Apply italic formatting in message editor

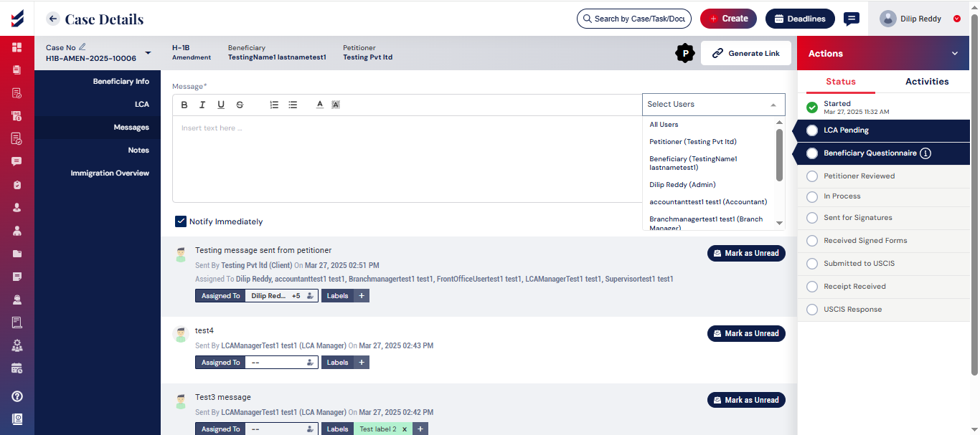click(202, 105)
